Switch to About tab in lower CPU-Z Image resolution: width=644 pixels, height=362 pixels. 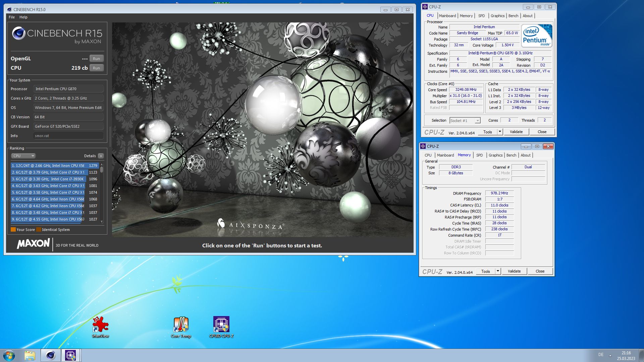coord(526,155)
